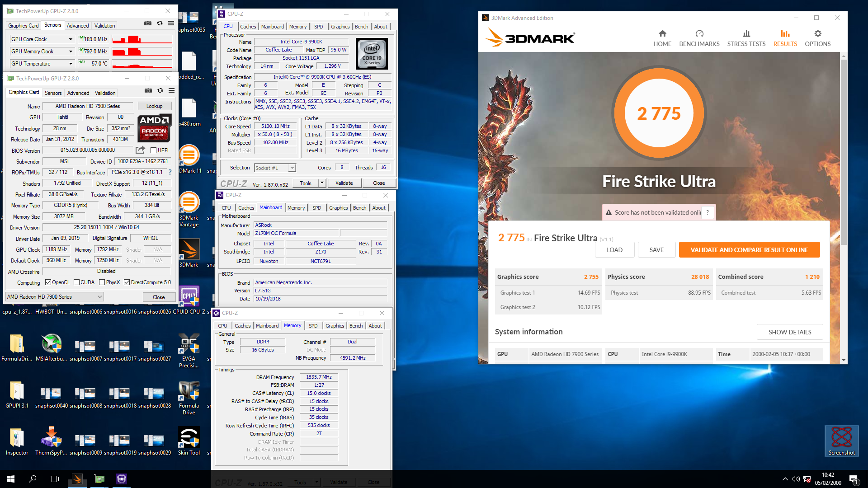The height and width of the screenshot is (488, 868).
Task: Open 3DMark Benchmarks section
Action: coord(699,38)
